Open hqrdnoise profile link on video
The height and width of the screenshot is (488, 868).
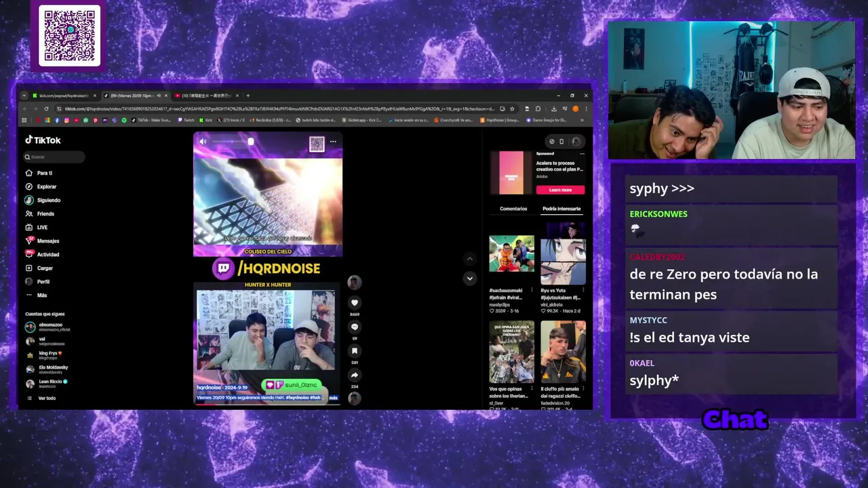(x=209, y=387)
